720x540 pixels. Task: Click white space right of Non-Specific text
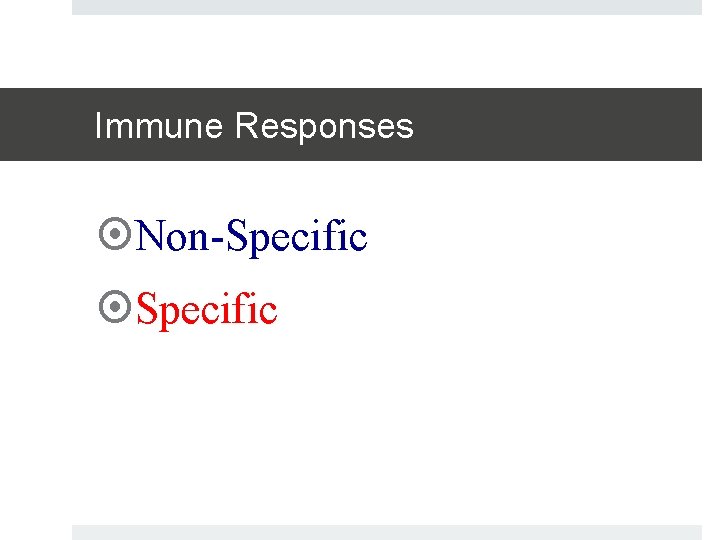pyautogui.click(x=530, y=238)
